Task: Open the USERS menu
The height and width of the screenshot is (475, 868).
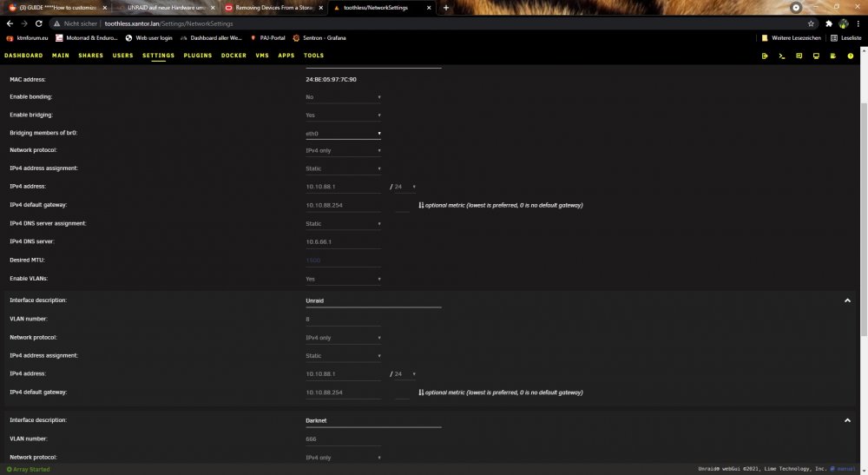Action: (x=123, y=56)
